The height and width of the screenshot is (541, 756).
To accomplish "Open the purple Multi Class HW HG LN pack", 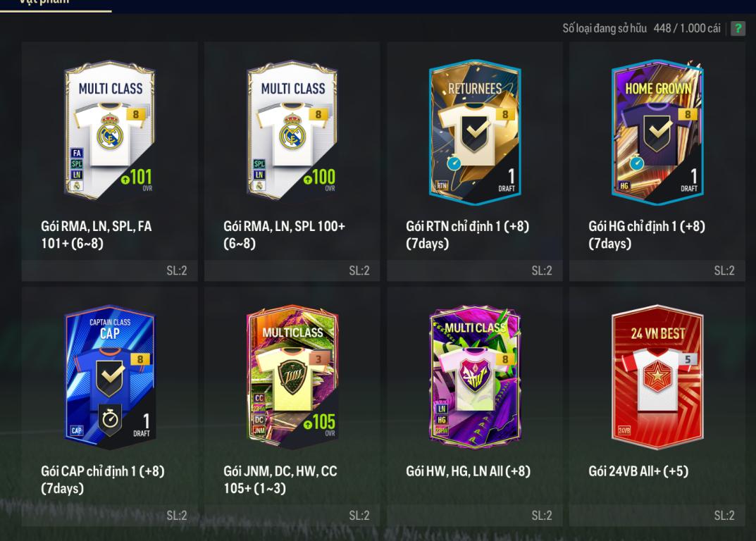I will tap(475, 375).
